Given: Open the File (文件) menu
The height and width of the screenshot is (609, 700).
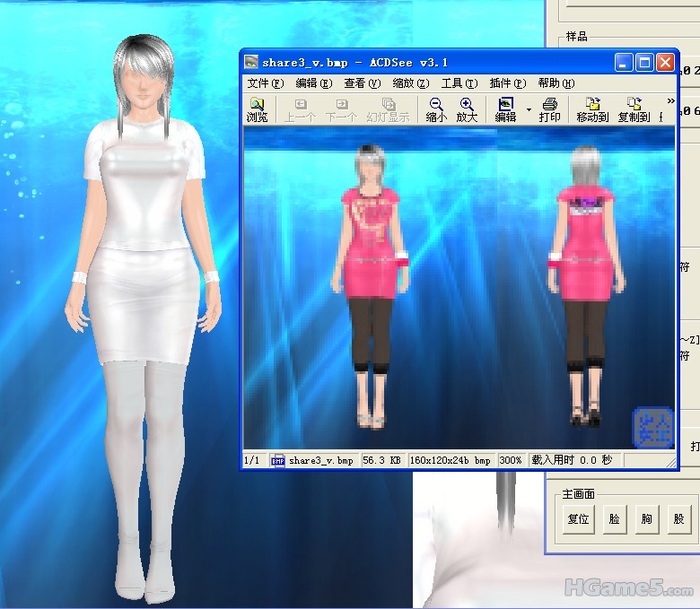Looking at the screenshot, I should pos(265,83).
